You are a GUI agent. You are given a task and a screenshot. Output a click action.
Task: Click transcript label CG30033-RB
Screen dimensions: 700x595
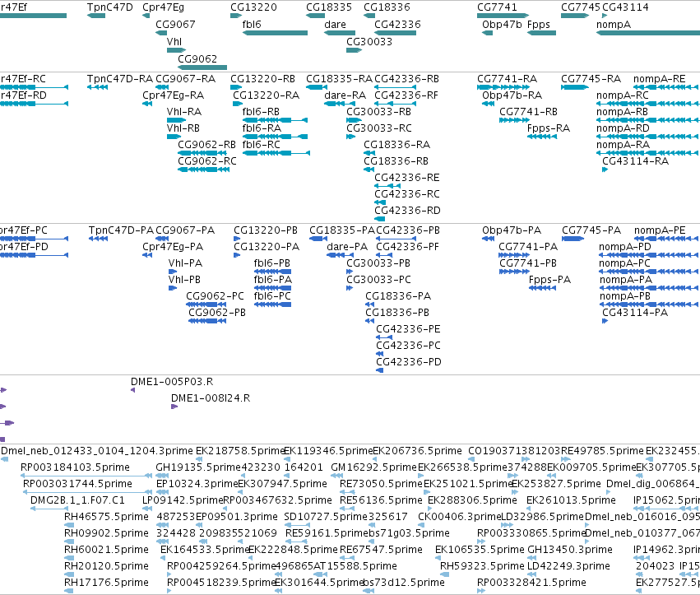[x=378, y=112]
